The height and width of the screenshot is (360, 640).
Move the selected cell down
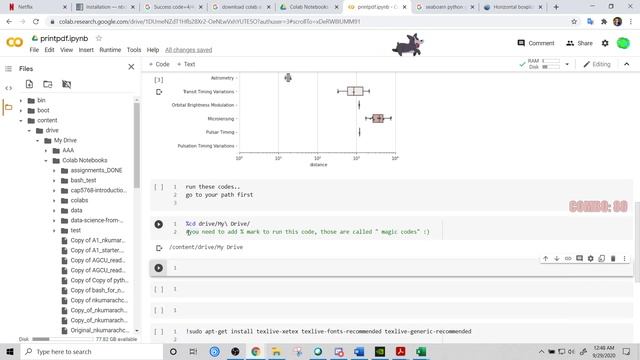[557, 258]
